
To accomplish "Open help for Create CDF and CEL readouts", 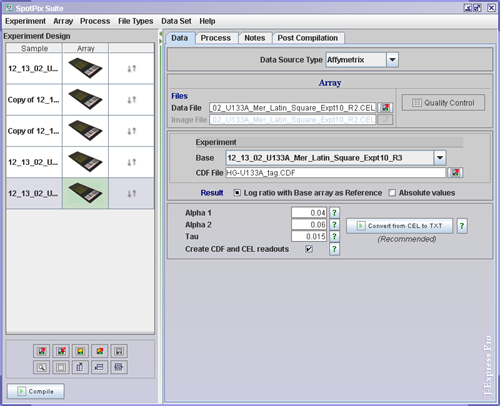I will point(334,249).
